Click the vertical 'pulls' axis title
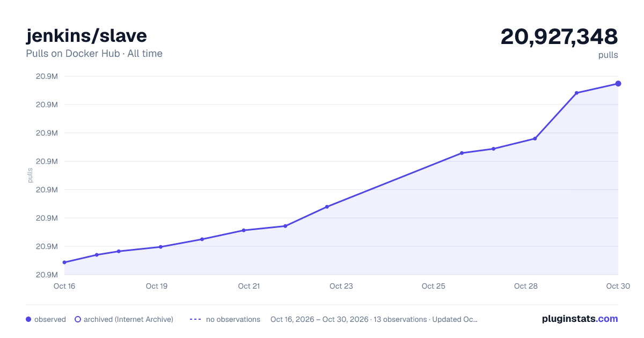 [x=31, y=175]
